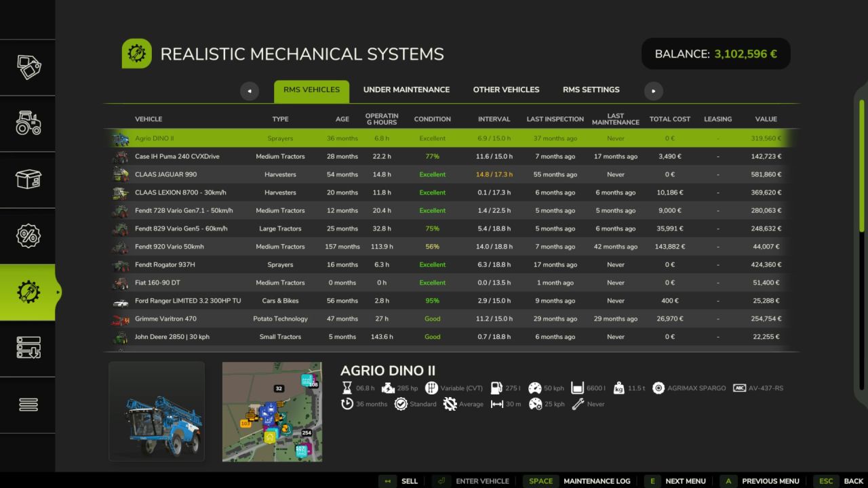868x488 pixels.
Task: Open the storage box sidebar icon
Action: point(28,180)
